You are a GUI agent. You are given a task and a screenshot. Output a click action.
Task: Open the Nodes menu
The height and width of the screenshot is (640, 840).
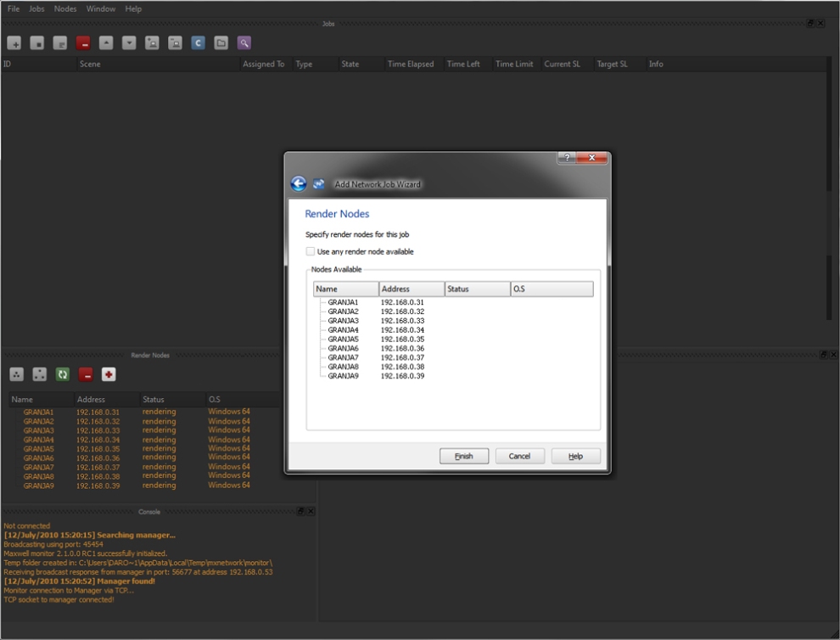pyautogui.click(x=65, y=8)
